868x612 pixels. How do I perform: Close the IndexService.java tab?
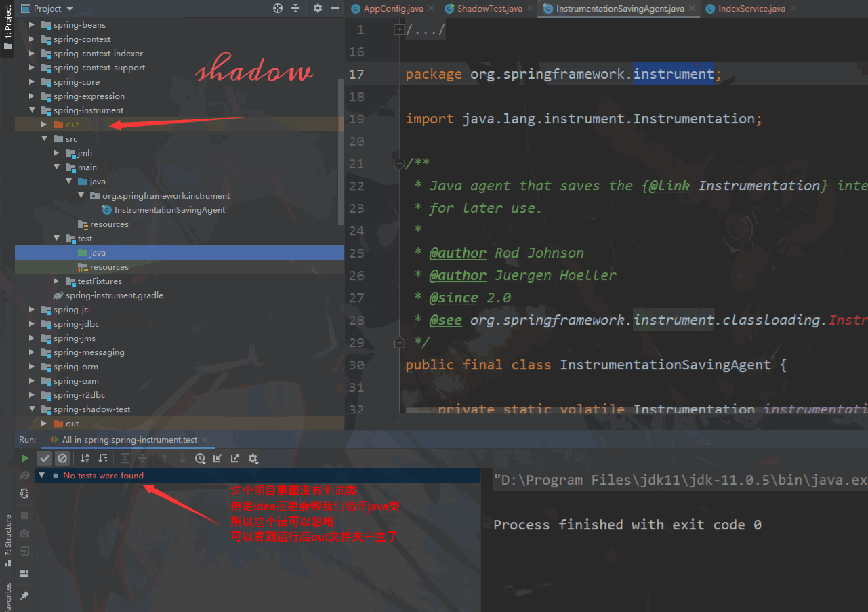(792, 9)
